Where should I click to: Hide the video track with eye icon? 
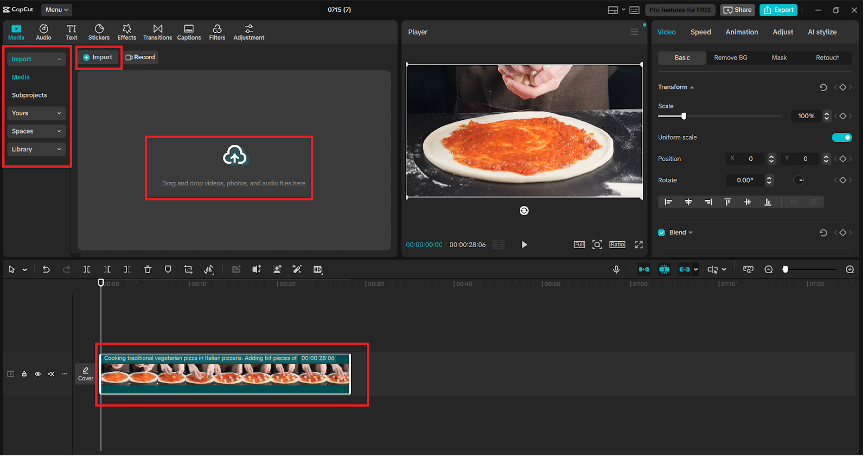[38, 374]
